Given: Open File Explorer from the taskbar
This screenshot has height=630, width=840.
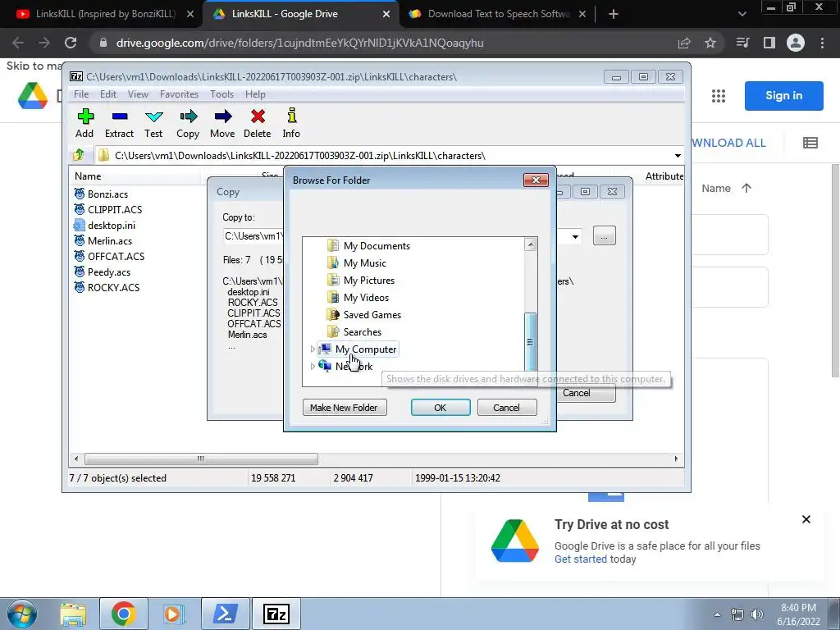Looking at the screenshot, I should coord(73,614).
